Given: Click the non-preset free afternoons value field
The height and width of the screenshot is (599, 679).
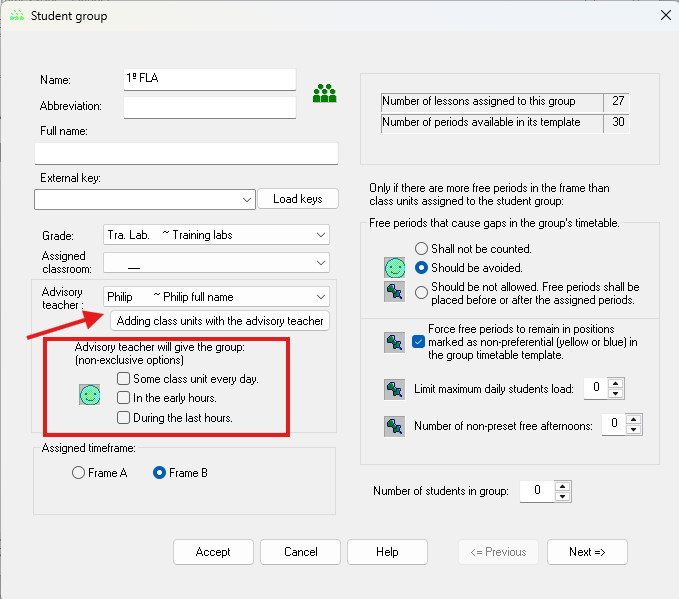Looking at the screenshot, I should (614, 424).
